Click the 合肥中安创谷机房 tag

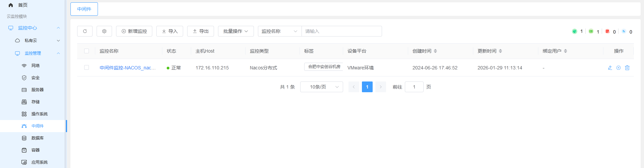point(324,67)
